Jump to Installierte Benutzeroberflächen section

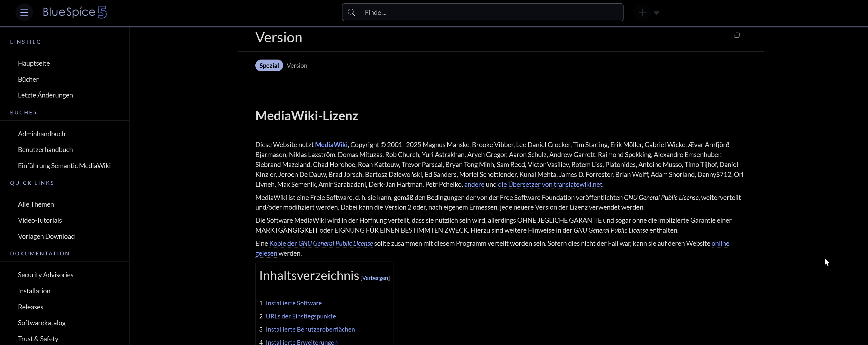[x=310, y=329]
